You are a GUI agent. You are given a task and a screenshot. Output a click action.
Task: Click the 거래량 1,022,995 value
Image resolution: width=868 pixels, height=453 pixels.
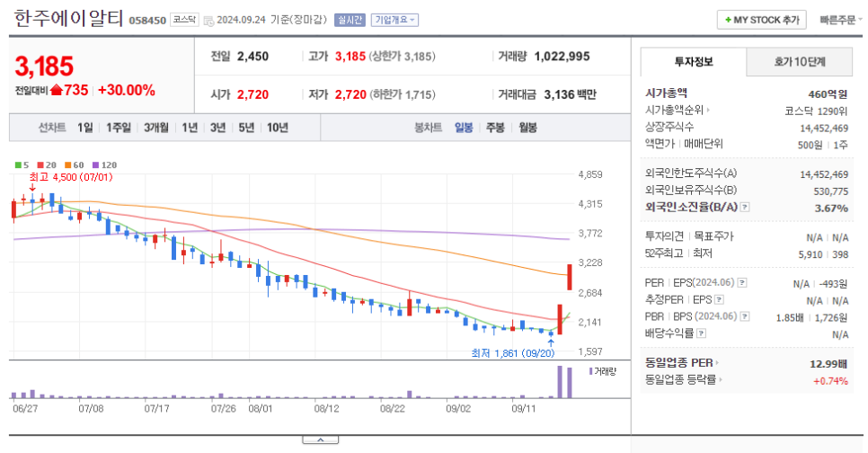coord(562,57)
